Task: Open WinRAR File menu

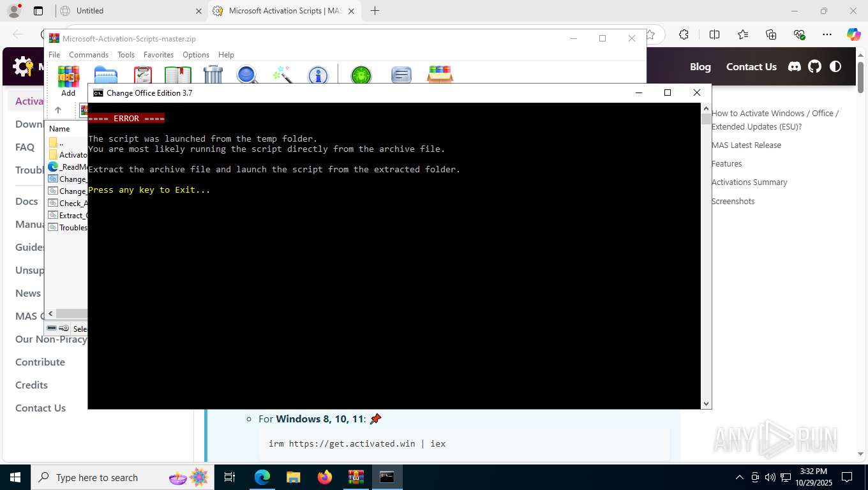Action: (54, 55)
